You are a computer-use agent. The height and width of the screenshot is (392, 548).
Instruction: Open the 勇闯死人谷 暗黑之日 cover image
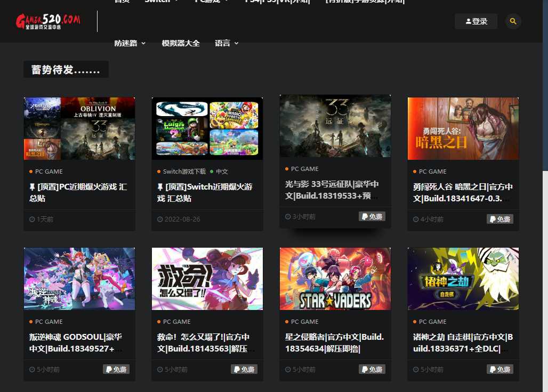[x=463, y=128]
